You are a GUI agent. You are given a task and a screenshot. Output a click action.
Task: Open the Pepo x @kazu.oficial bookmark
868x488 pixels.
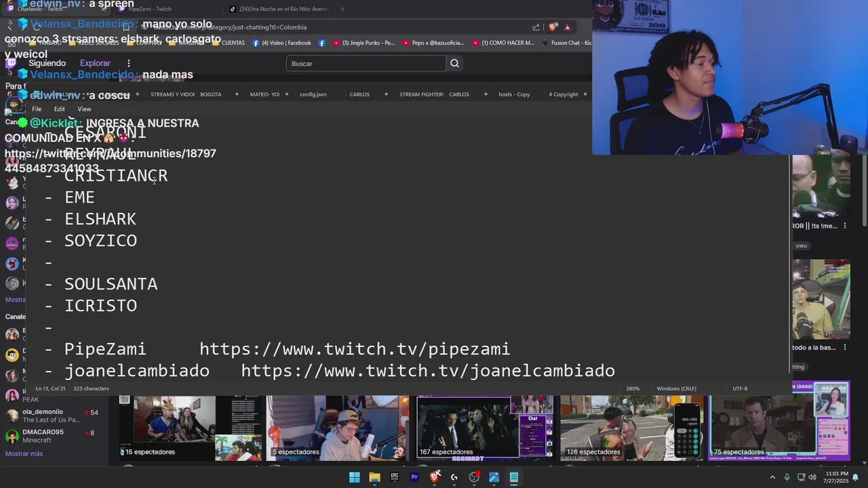pos(433,43)
